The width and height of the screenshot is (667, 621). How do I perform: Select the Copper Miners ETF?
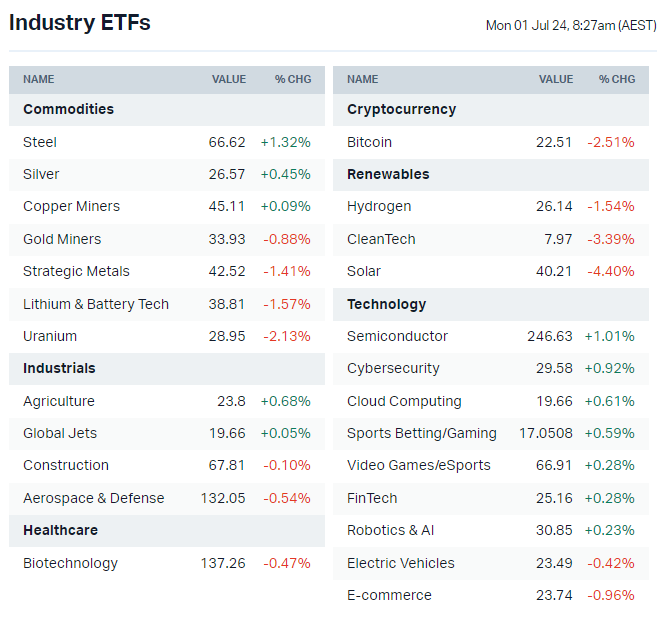coord(71,206)
